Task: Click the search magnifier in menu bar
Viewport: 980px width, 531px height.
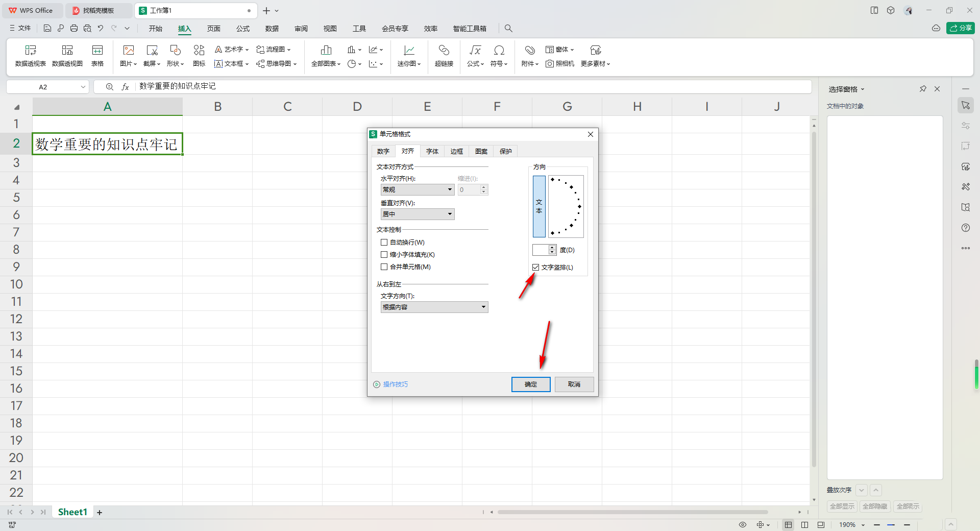Action: 508,29
